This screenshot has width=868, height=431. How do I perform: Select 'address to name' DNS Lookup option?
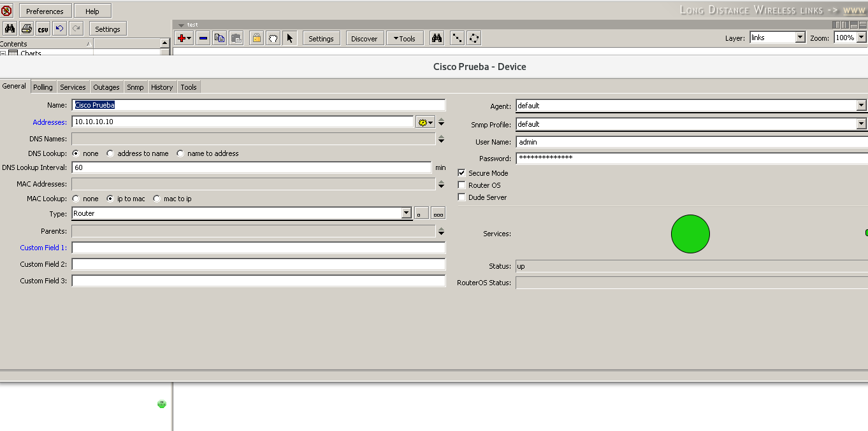tap(111, 153)
